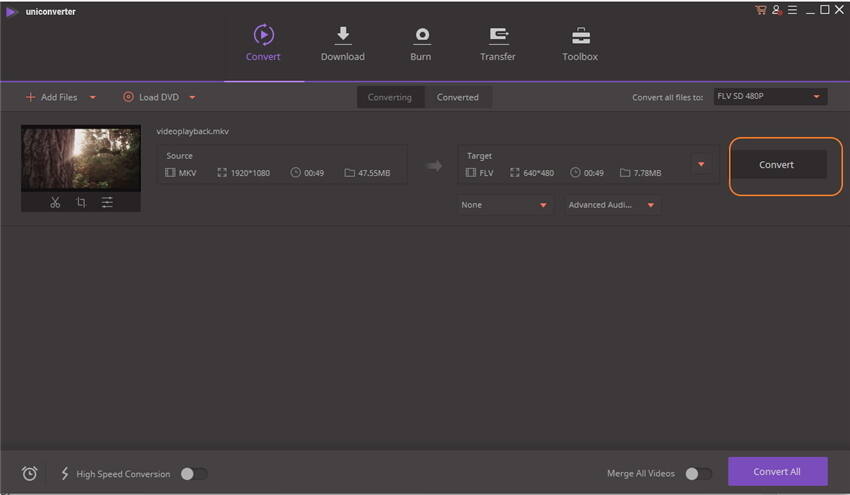Image resolution: width=850 pixels, height=495 pixels.
Task: Click the Load DVD disc icon
Action: coord(128,97)
